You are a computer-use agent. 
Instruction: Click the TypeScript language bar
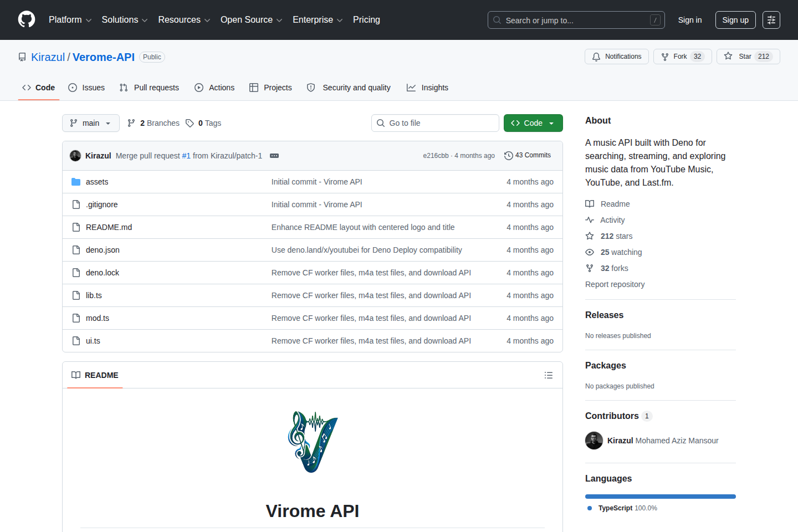[661, 497]
